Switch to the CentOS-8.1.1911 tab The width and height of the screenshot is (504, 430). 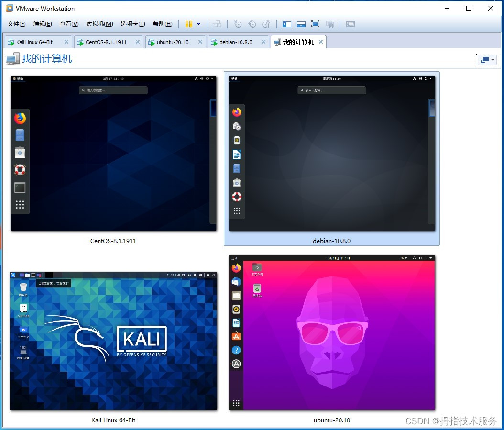(x=106, y=42)
